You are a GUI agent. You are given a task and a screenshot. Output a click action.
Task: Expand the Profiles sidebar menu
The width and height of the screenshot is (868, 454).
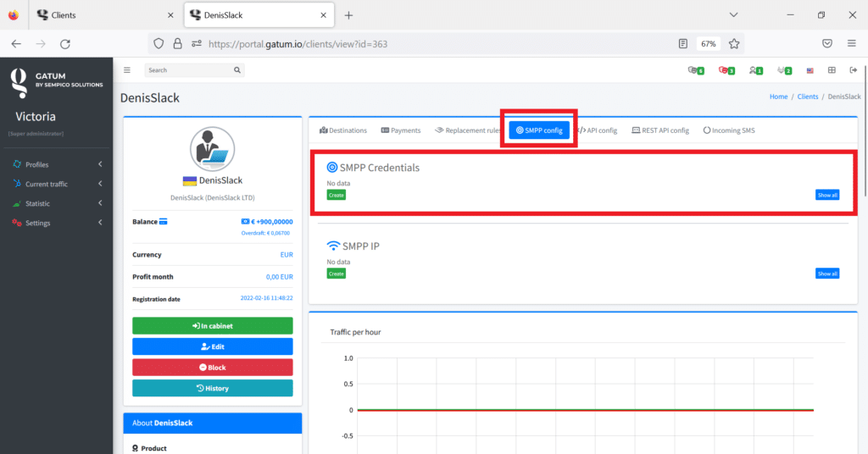point(57,164)
